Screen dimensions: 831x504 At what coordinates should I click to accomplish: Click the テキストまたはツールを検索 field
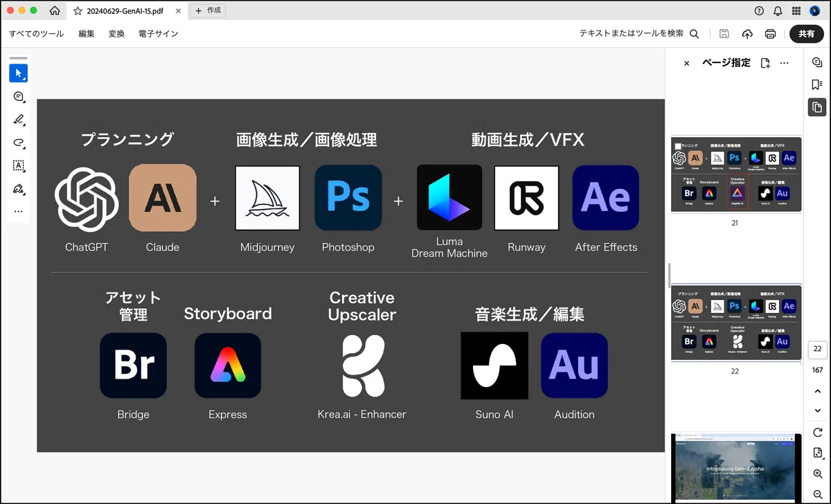pyautogui.click(x=631, y=34)
